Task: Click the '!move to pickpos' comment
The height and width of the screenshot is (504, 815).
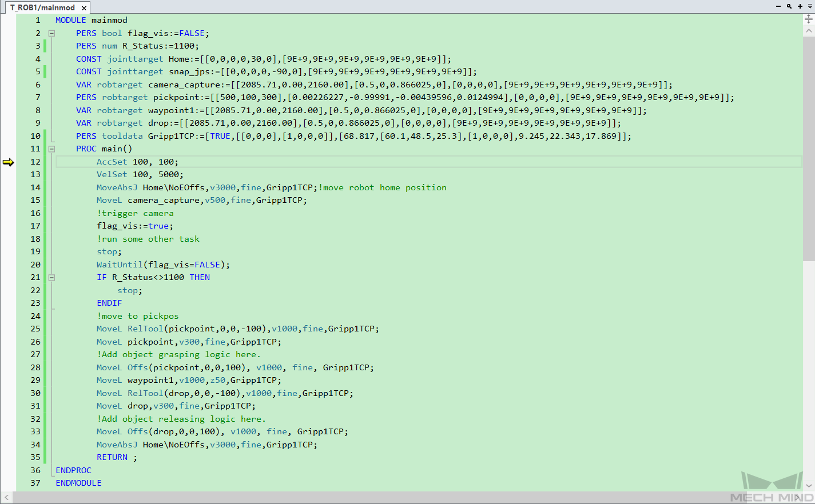Action: 138,316
